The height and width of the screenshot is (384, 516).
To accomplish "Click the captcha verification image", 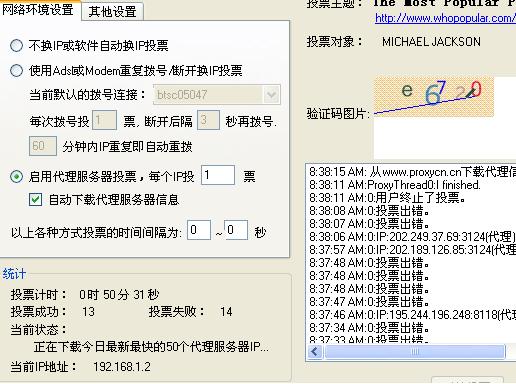I will coord(434,96).
